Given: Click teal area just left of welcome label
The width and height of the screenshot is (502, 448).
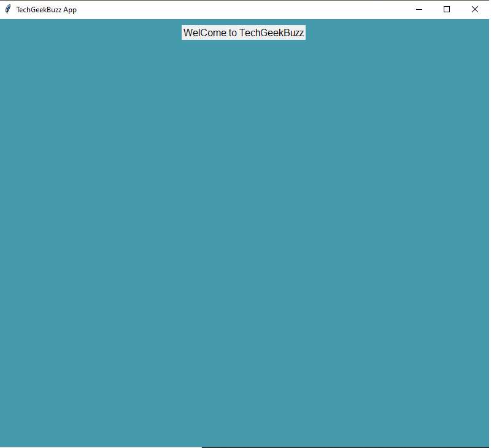Looking at the screenshot, I should pyautogui.click(x=166, y=33).
